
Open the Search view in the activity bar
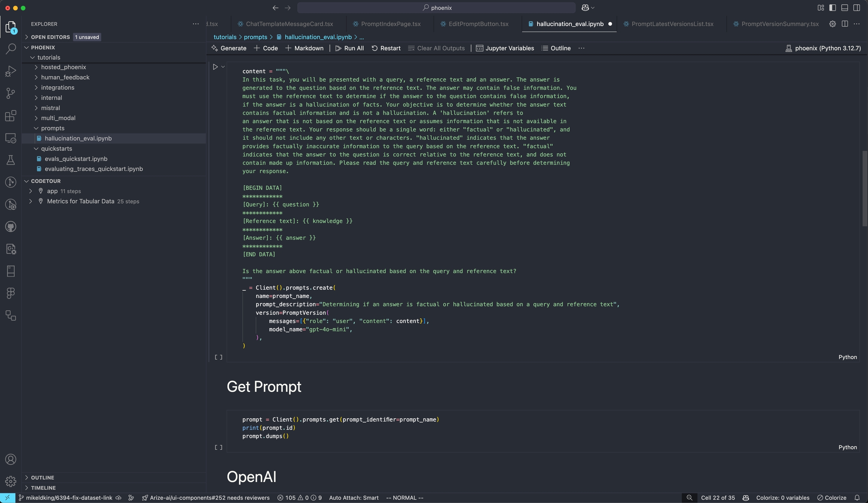[11, 49]
